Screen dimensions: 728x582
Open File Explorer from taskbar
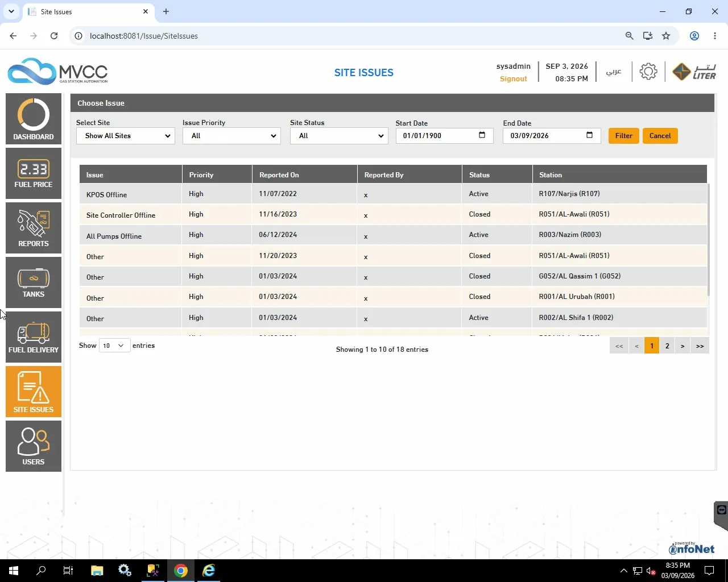97,571
